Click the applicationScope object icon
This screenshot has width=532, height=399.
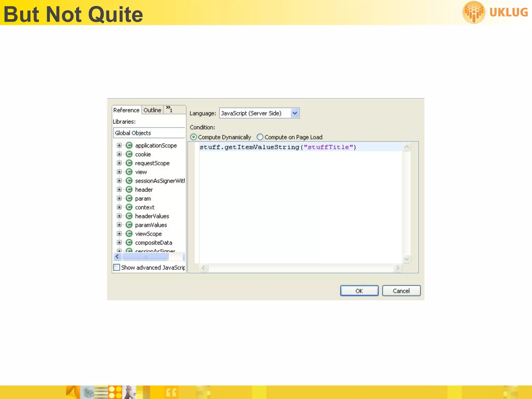click(129, 145)
